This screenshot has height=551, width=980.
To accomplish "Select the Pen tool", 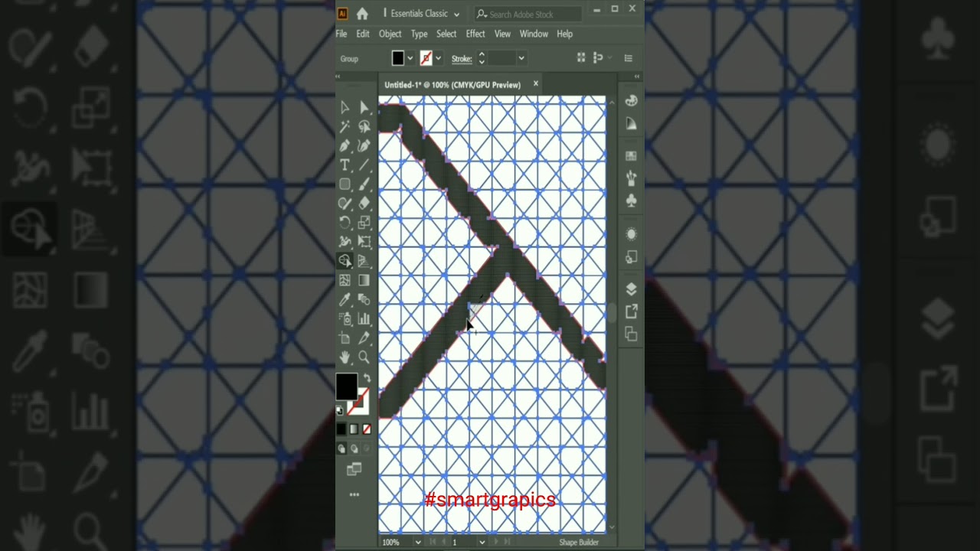I will [345, 146].
